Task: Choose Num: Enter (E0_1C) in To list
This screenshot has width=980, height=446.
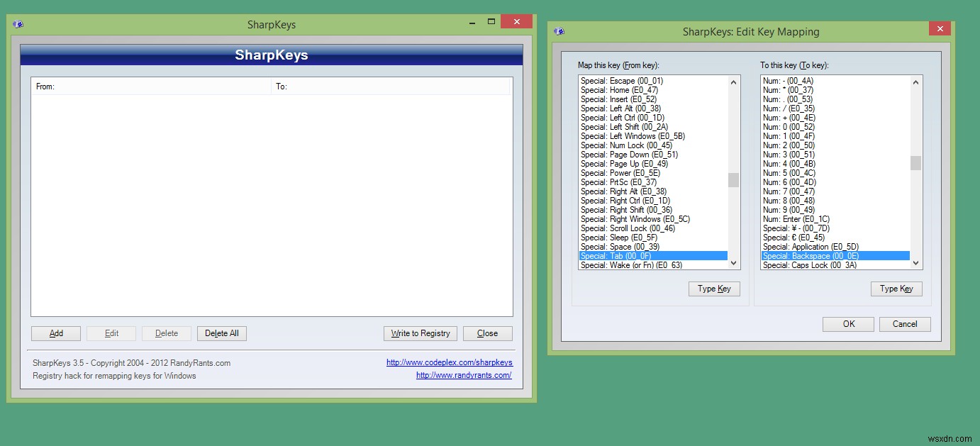Action: pyautogui.click(x=835, y=219)
